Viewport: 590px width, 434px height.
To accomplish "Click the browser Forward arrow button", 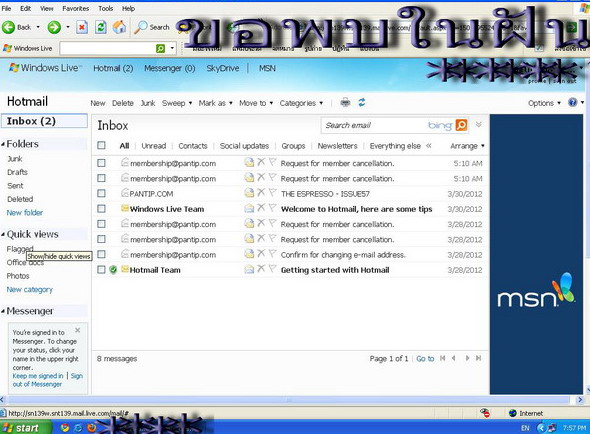I will coord(54,27).
